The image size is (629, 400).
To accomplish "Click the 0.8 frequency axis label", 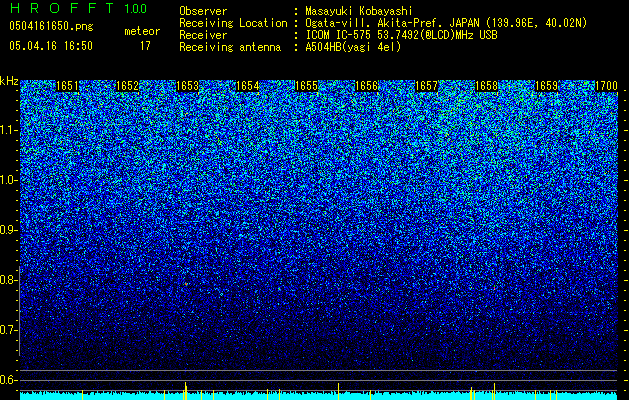I will coord(9,280).
